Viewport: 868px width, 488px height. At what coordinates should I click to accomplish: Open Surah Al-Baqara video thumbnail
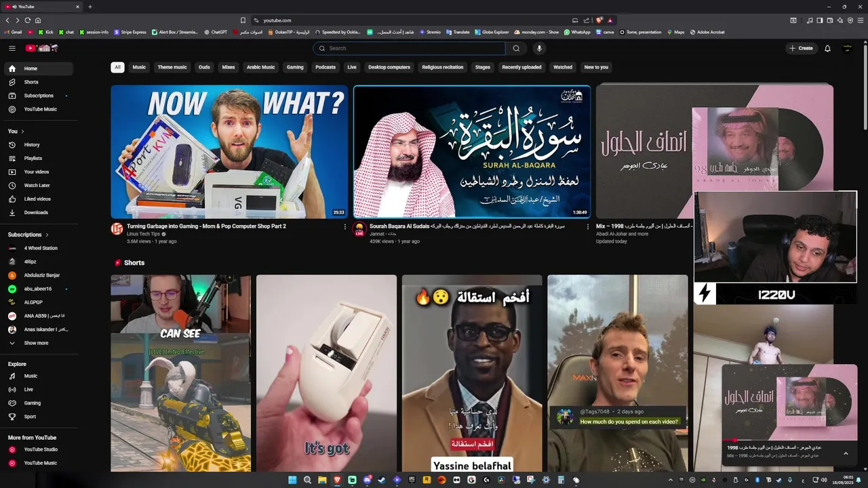click(x=472, y=152)
